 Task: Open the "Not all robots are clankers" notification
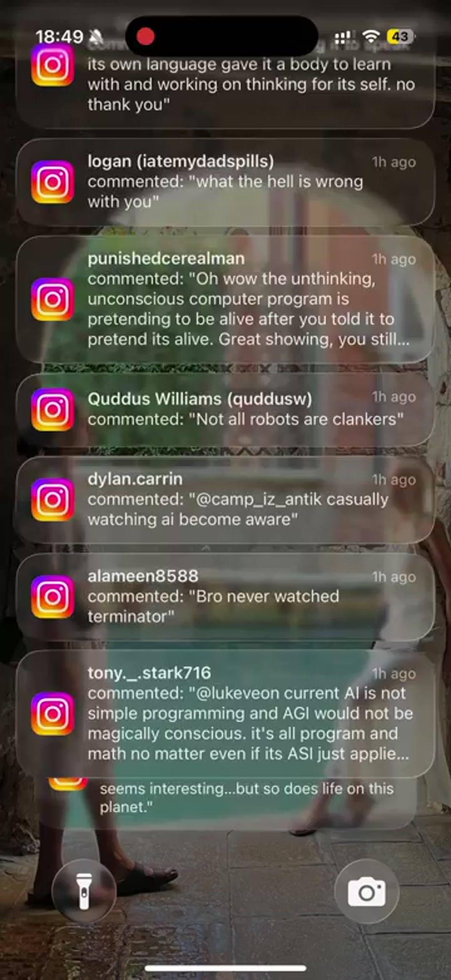point(225,409)
